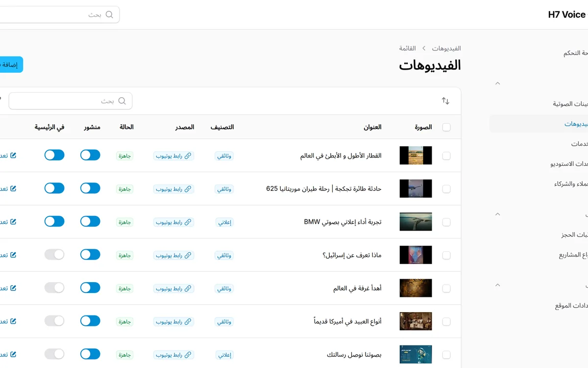
Task: Click link icon in بصوتنا نوصل رسالتك row's badge
Action: tap(188, 355)
